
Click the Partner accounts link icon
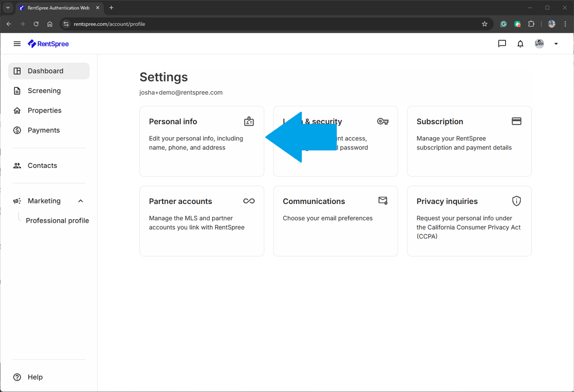(249, 201)
